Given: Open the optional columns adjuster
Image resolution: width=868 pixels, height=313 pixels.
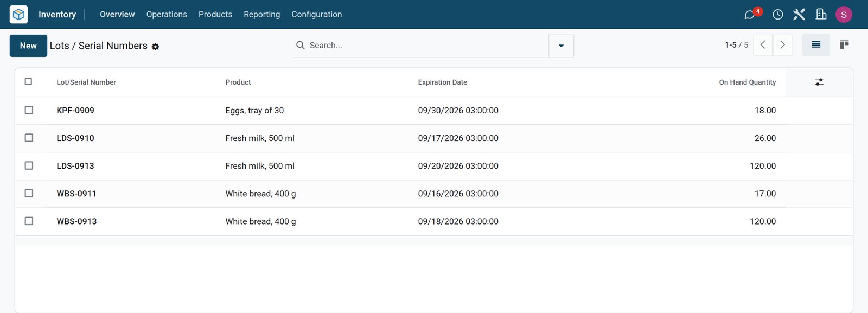Looking at the screenshot, I should 819,82.
